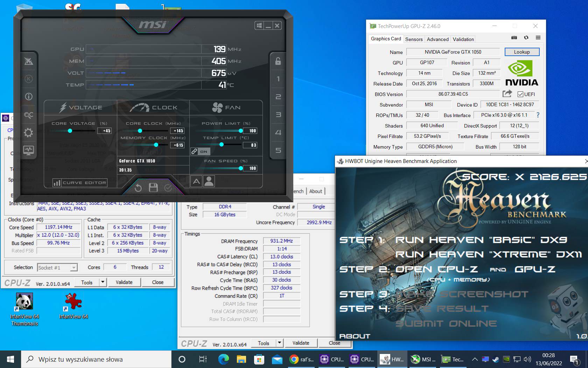Click Validate in CPU-Z memory window
The image size is (588, 368).
[301, 343]
